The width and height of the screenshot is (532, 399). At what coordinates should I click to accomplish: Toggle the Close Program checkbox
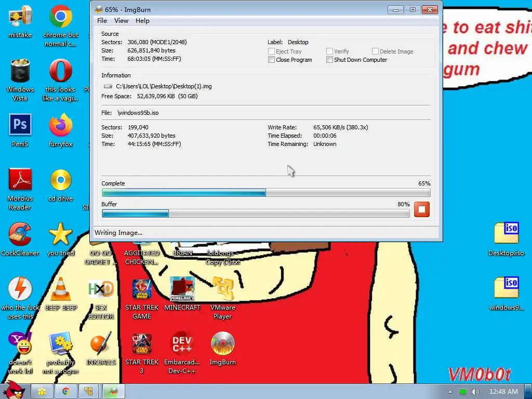[271, 60]
